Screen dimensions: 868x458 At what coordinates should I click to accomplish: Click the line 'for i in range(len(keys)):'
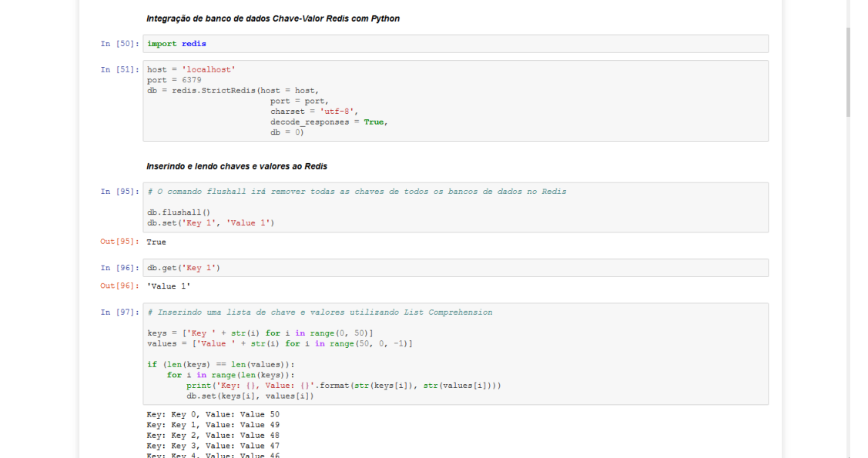[x=231, y=375]
